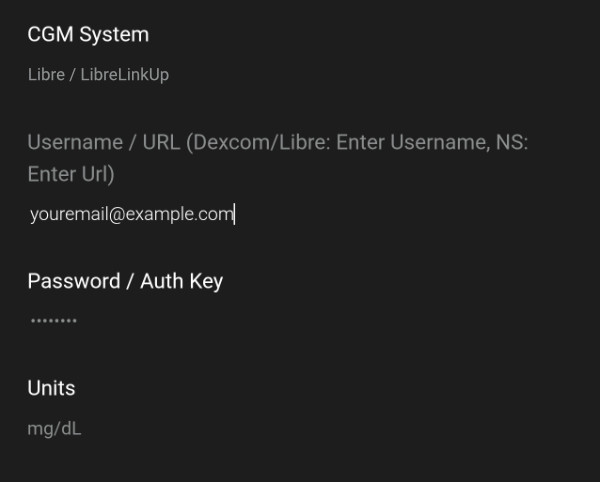Click the 'Enter Url)' hint line
600x482 pixels.
tap(71, 174)
